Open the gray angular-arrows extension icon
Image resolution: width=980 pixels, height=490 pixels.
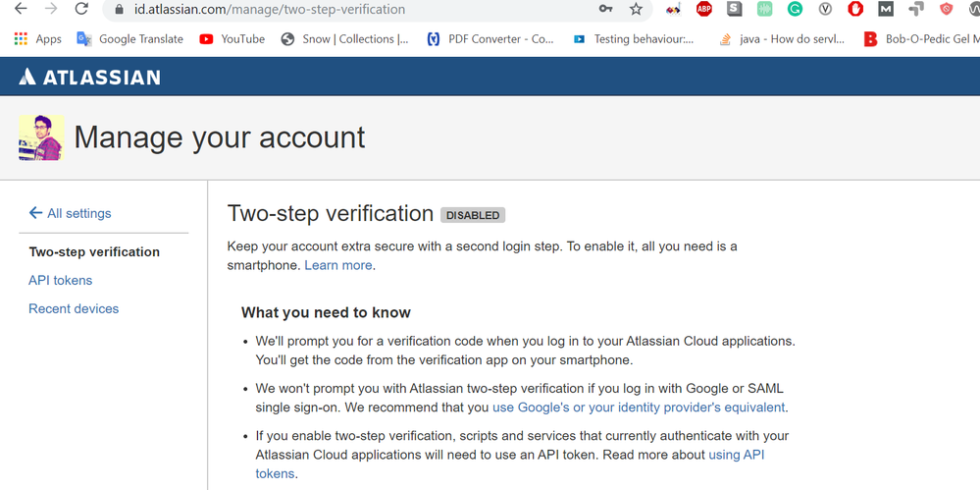coord(916,9)
